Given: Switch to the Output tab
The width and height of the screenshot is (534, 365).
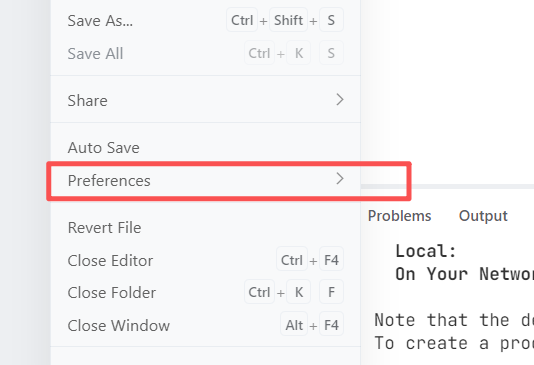Looking at the screenshot, I should coord(483,216).
